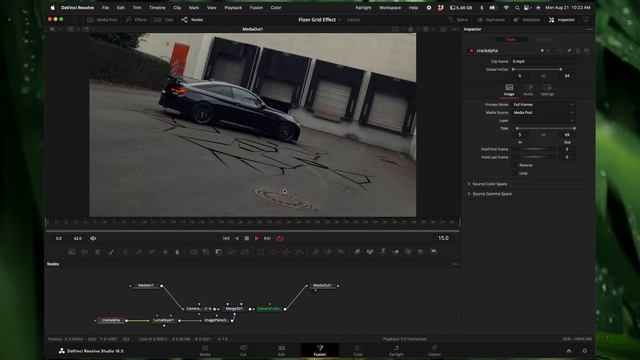
Task: Adjust the Trim range slider
Action: 546,129
